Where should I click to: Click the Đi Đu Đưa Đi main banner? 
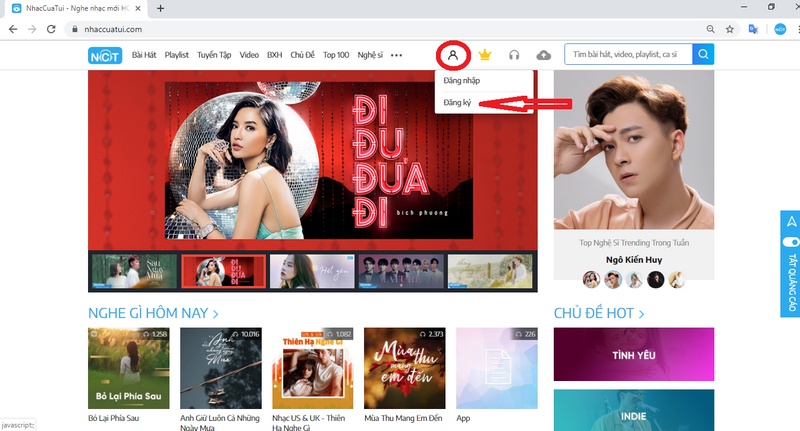coord(313,160)
